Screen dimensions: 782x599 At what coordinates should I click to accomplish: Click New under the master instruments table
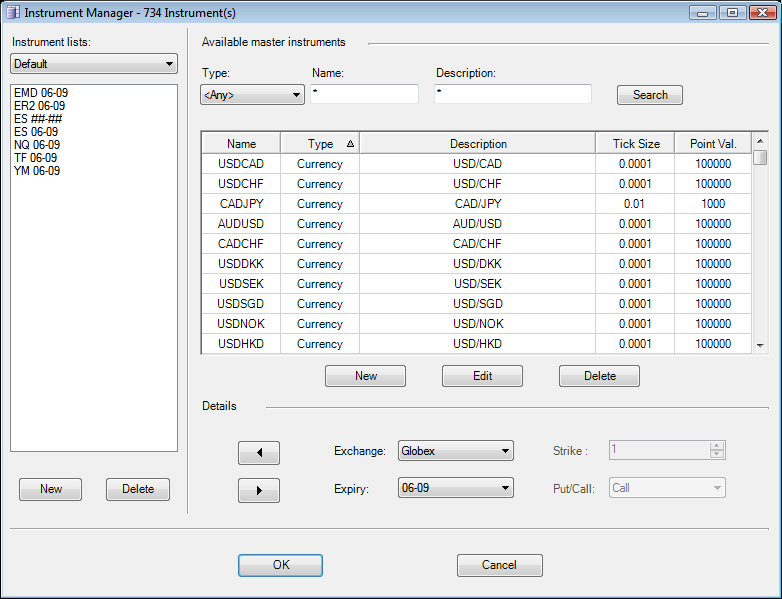(366, 376)
